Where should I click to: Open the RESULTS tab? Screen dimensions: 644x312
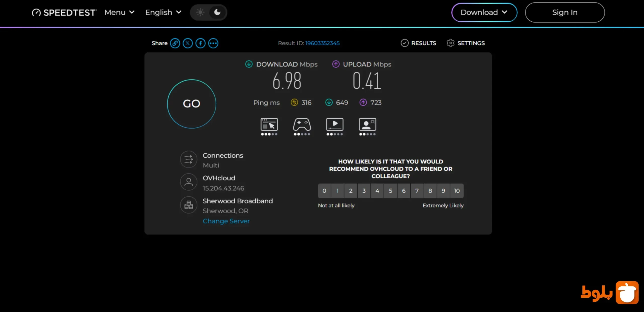point(418,43)
